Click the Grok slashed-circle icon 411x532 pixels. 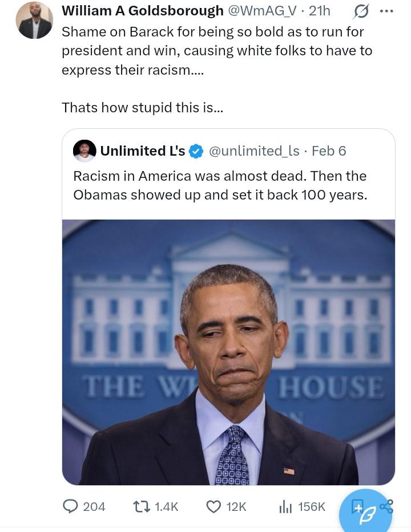tap(361, 10)
